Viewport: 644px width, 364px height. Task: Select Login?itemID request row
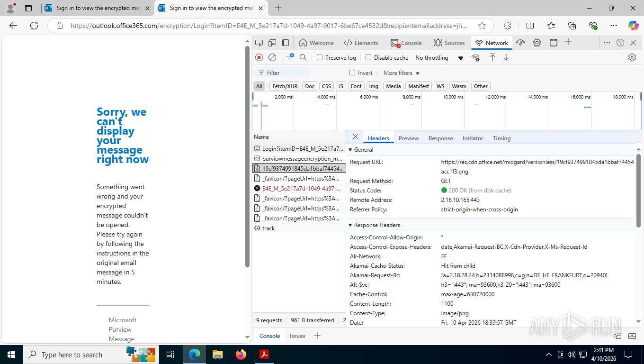tap(299, 148)
